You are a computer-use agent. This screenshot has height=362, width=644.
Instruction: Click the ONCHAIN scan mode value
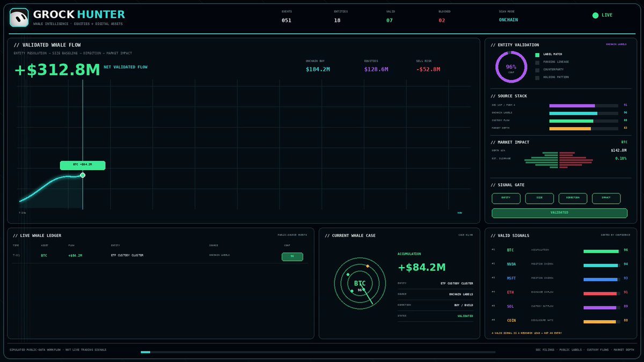[x=508, y=20]
